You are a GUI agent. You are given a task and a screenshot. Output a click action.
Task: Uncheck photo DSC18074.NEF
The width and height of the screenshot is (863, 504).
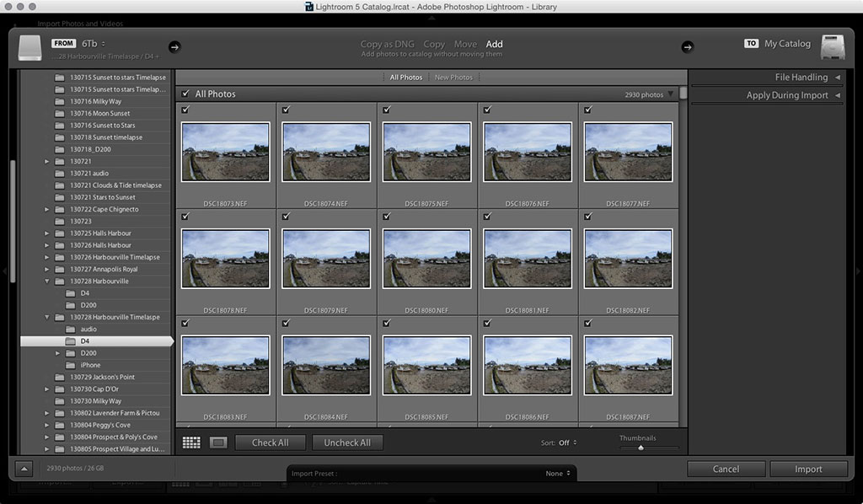(x=287, y=110)
